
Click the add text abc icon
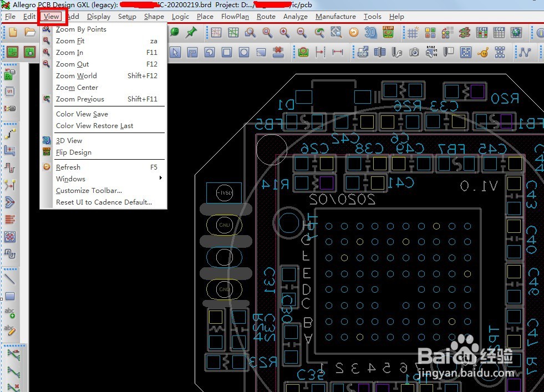[10, 313]
